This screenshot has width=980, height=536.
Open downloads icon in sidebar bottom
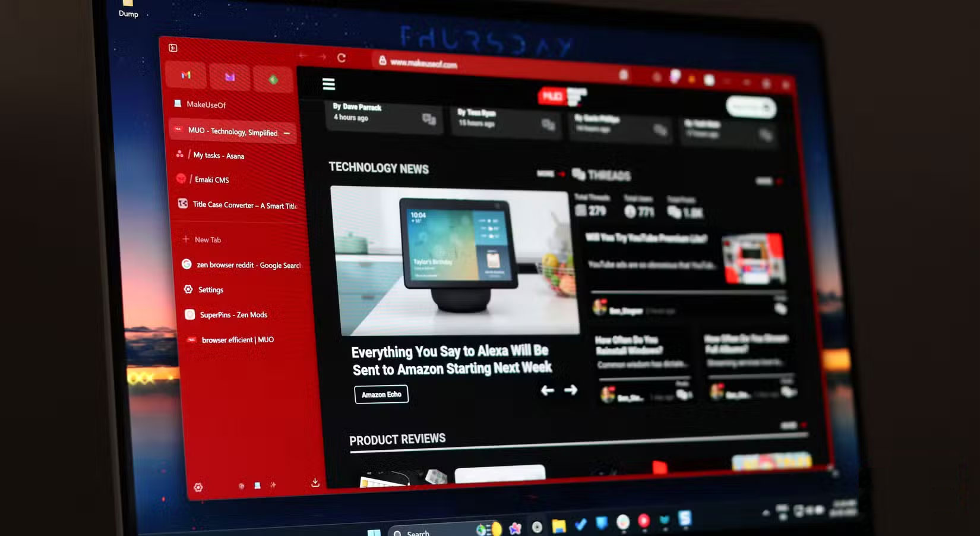tap(315, 482)
